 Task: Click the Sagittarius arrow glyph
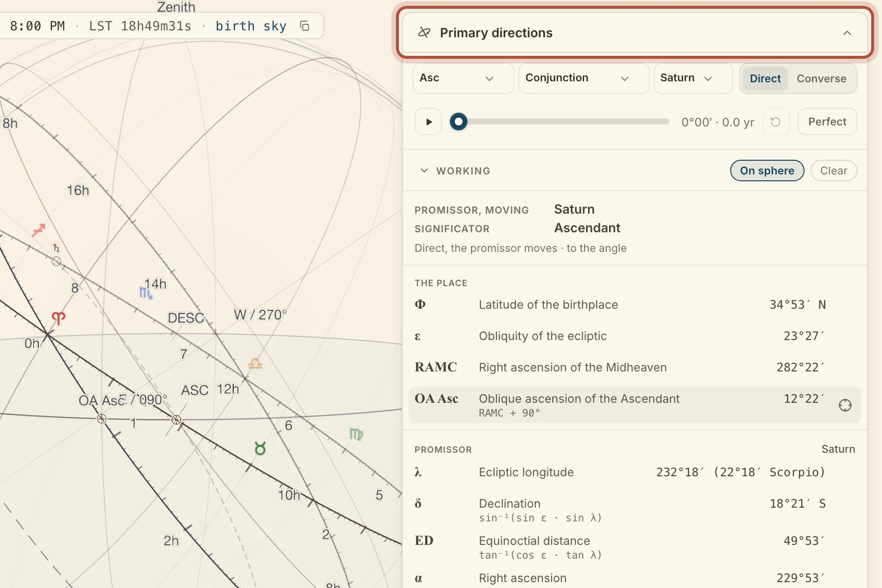tap(39, 229)
